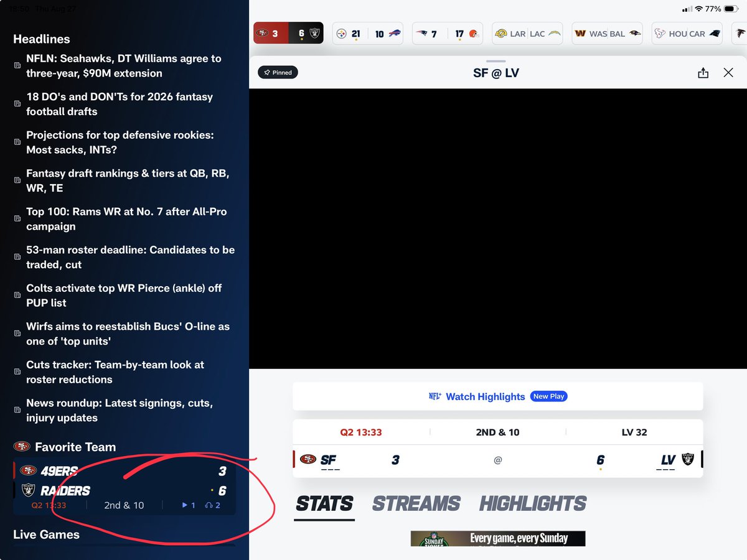Tap the NFL+ logo beside Watch Highlights
This screenshot has height=560, width=747.
pyautogui.click(x=435, y=396)
